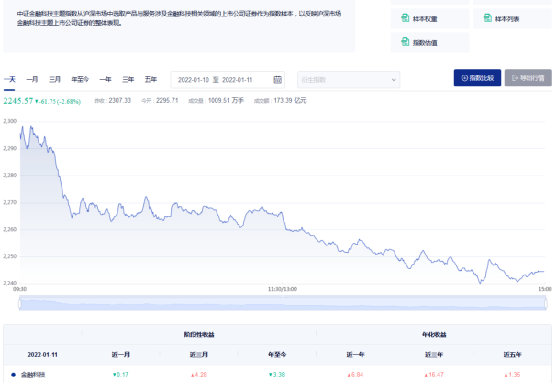Click the 4.28 three-month return value
554x383 pixels.
(x=199, y=375)
